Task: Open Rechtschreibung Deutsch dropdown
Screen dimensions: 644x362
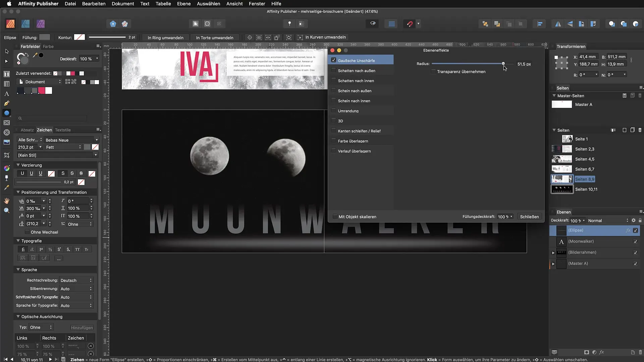Action: 76,280
